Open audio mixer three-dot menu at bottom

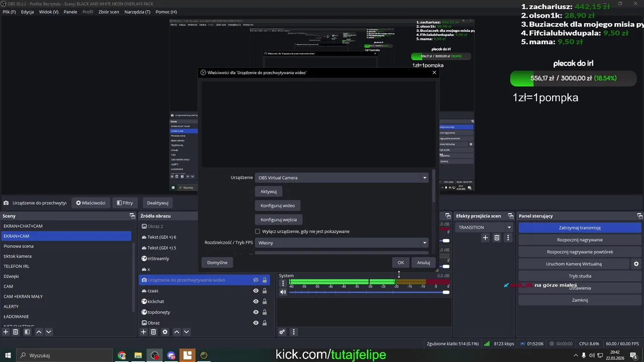point(294,332)
